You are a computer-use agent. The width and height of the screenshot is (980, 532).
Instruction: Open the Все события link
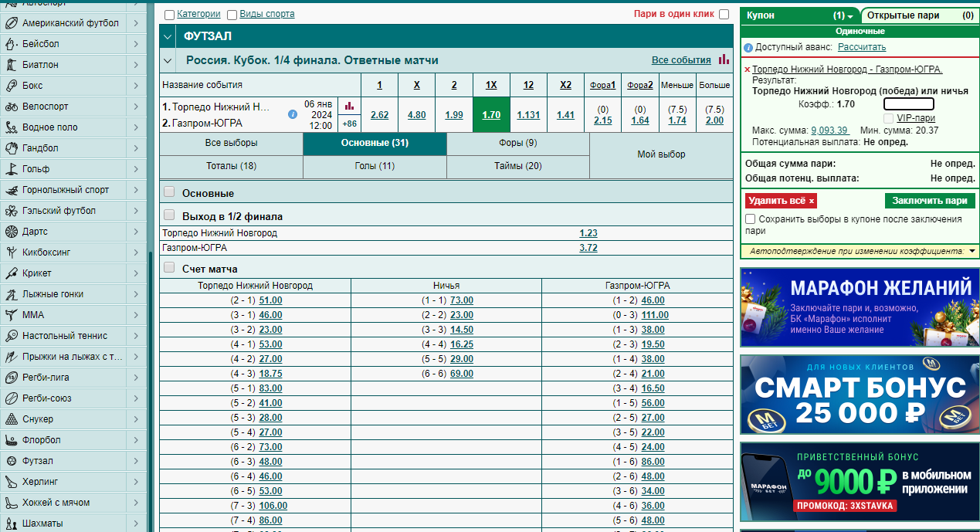click(681, 59)
